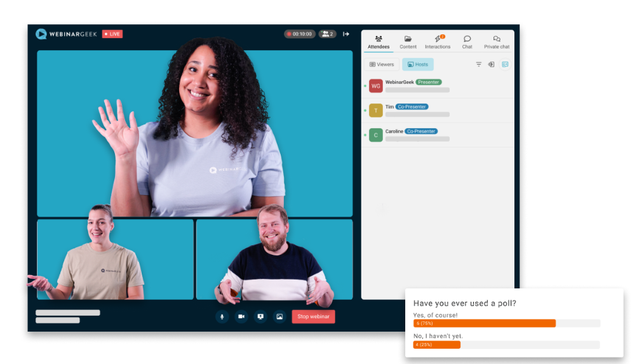Show the Viewers list
644x364 pixels.
click(x=382, y=64)
